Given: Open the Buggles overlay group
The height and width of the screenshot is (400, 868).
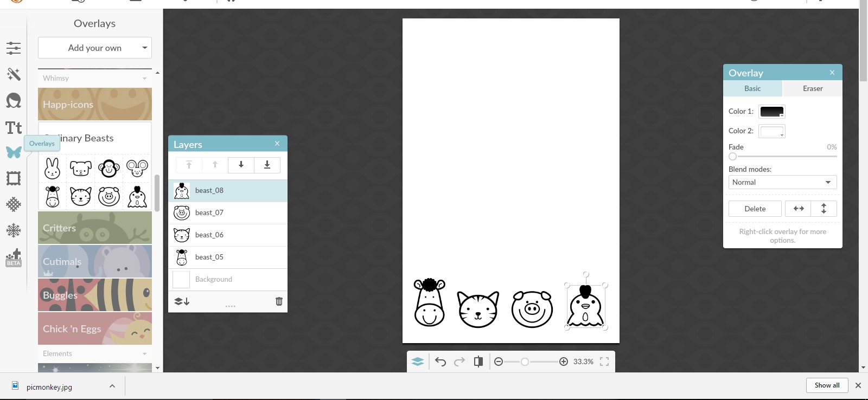Looking at the screenshot, I should tap(95, 295).
